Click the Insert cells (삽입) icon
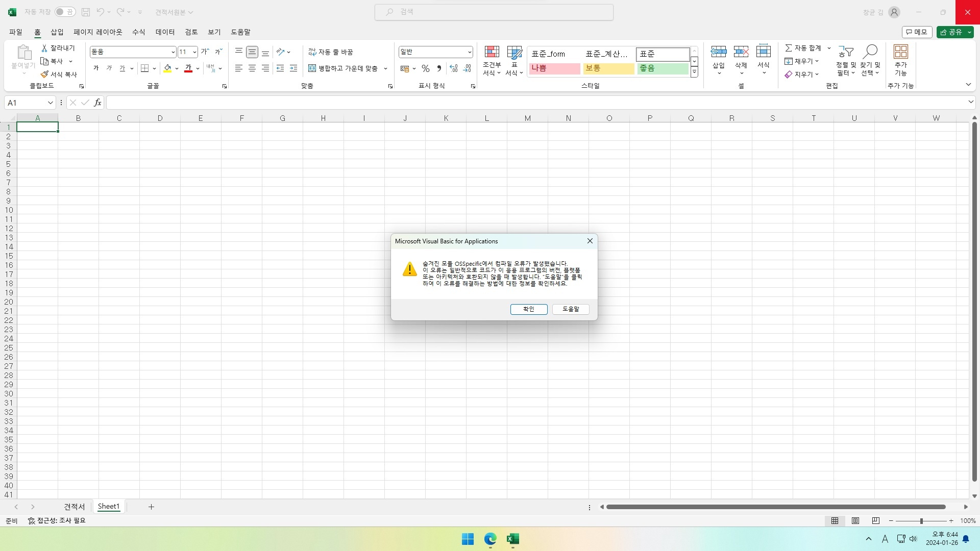 [x=719, y=52]
